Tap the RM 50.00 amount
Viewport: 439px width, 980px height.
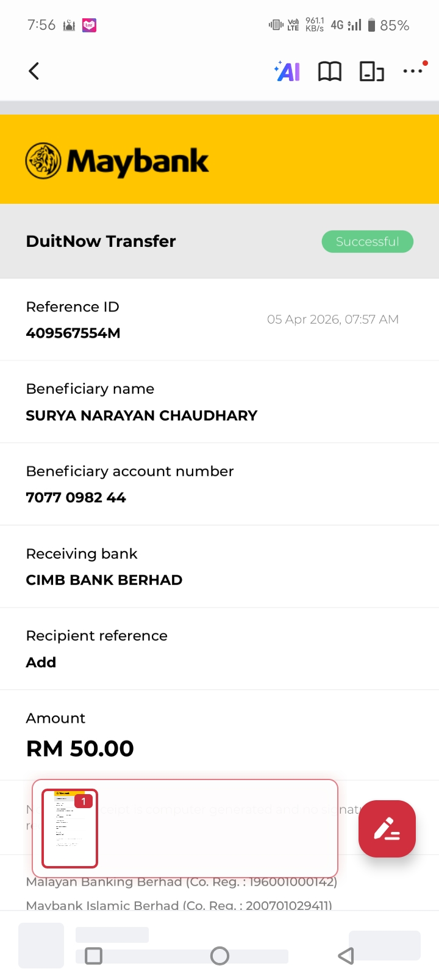[80, 748]
